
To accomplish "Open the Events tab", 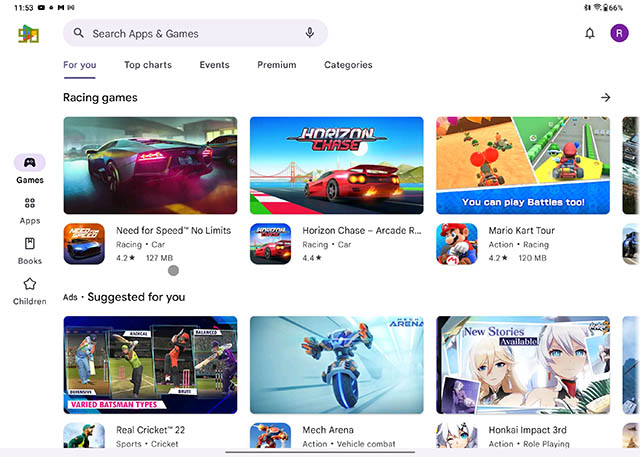I will (214, 65).
